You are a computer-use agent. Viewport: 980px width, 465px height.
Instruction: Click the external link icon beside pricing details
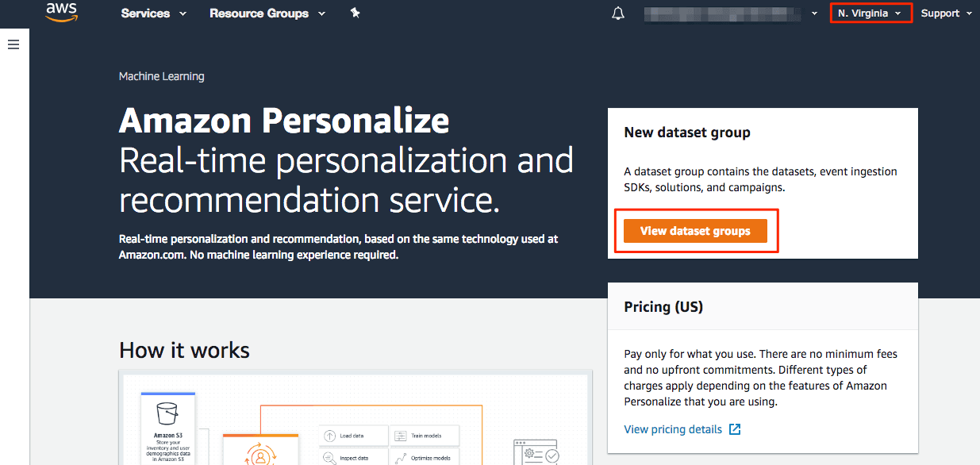734,429
